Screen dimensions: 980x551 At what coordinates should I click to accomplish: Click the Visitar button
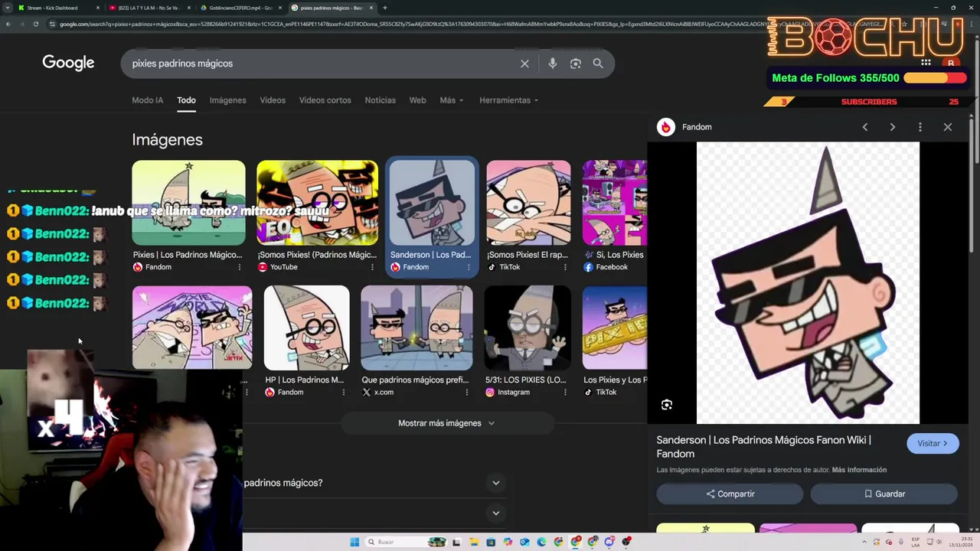pos(933,443)
